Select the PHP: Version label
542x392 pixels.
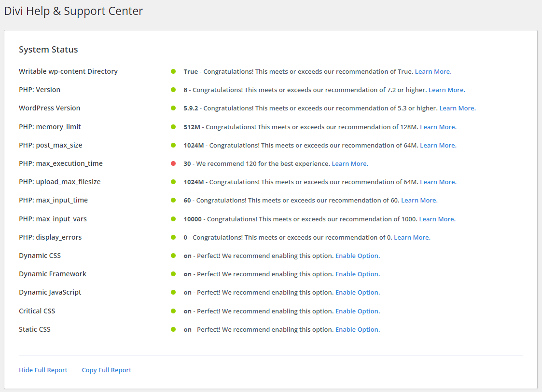pyautogui.click(x=40, y=90)
